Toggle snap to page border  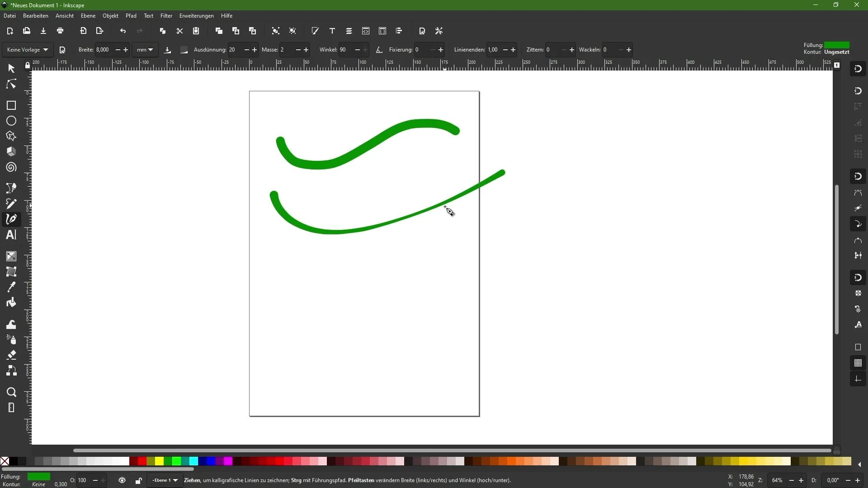[x=858, y=347]
